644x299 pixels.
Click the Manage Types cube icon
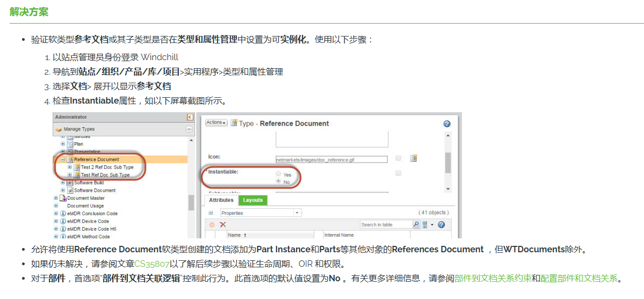point(59,129)
